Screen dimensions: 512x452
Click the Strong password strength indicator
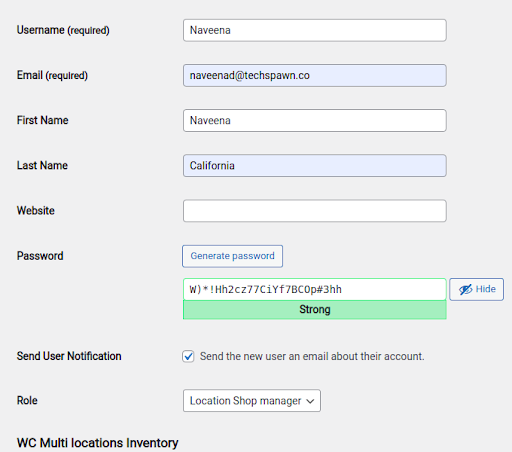click(315, 310)
